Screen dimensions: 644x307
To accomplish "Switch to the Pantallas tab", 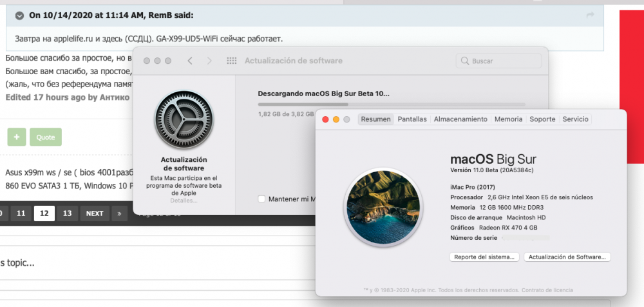I will click(x=412, y=119).
